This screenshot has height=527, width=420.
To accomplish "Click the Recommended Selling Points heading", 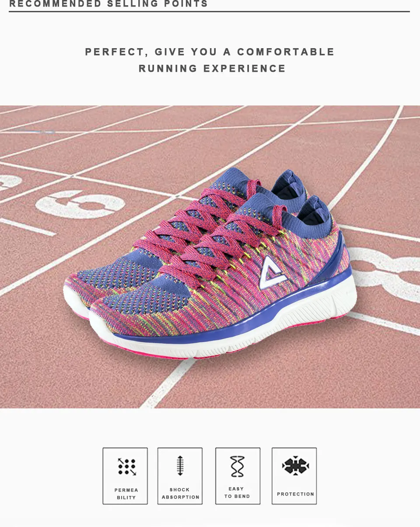I will (108, 4).
